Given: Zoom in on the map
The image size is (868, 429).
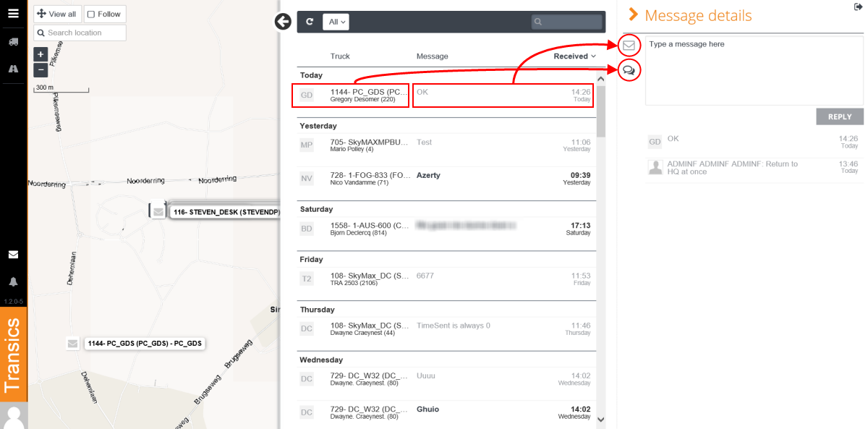Looking at the screenshot, I should click(x=41, y=54).
